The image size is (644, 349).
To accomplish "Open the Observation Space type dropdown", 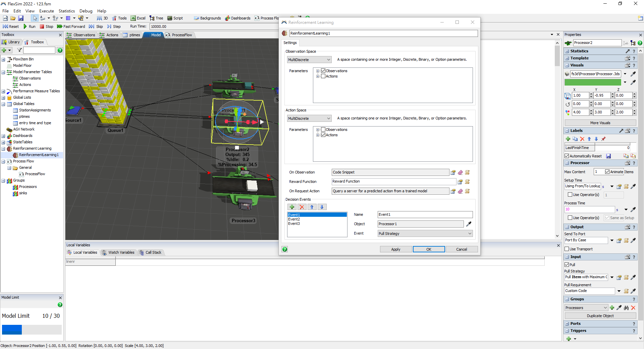I will click(x=309, y=60).
